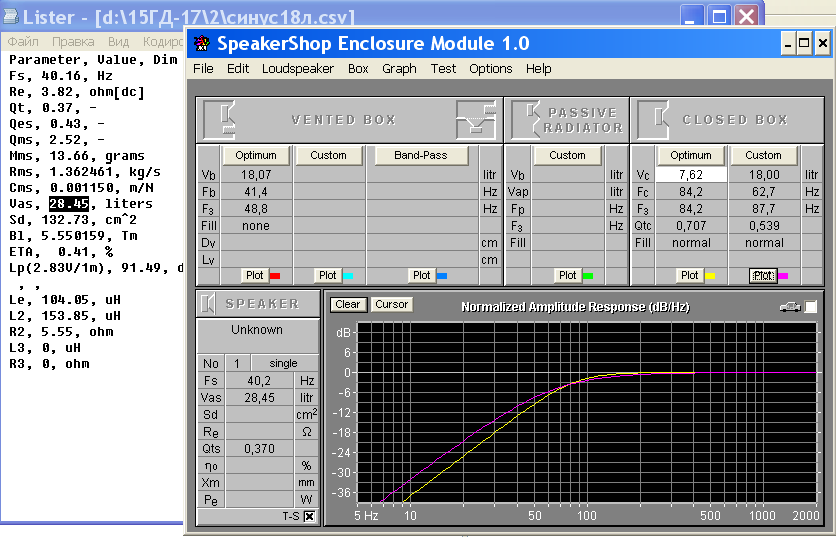Click the vented box Vb value 18,07

tap(256, 174)
